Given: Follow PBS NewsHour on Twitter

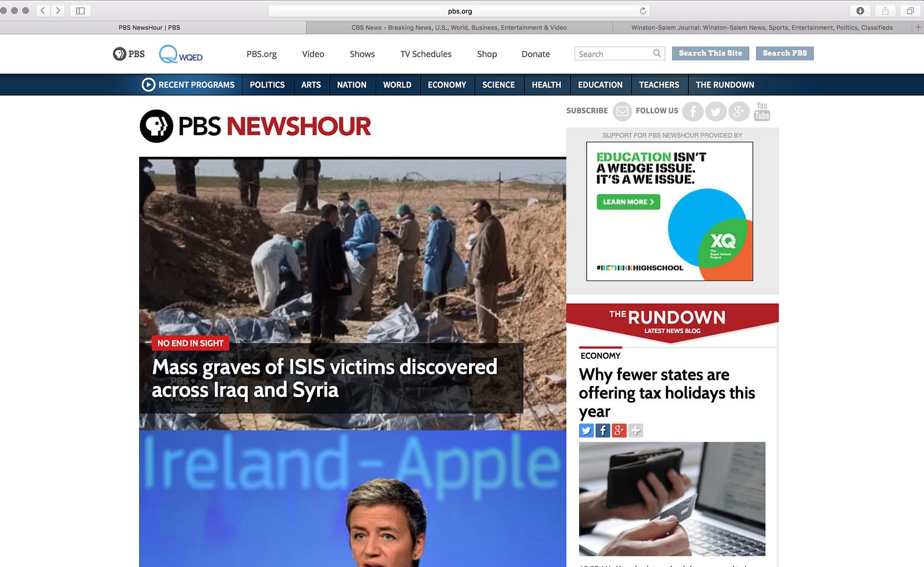Looking at the screenshot, I should [716, 111].
